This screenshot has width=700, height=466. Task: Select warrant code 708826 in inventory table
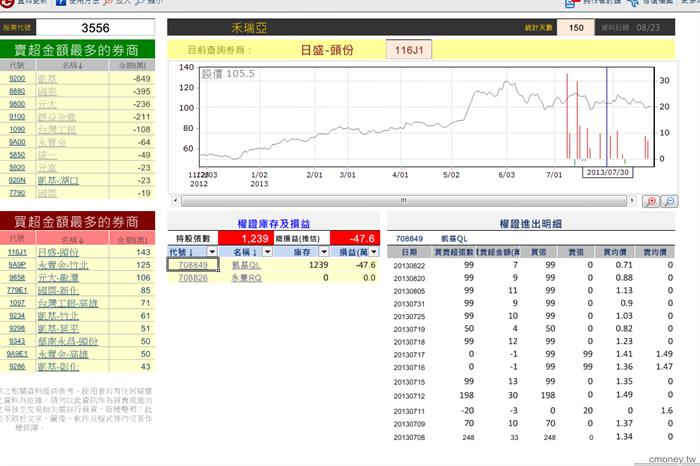click(193, 278)
